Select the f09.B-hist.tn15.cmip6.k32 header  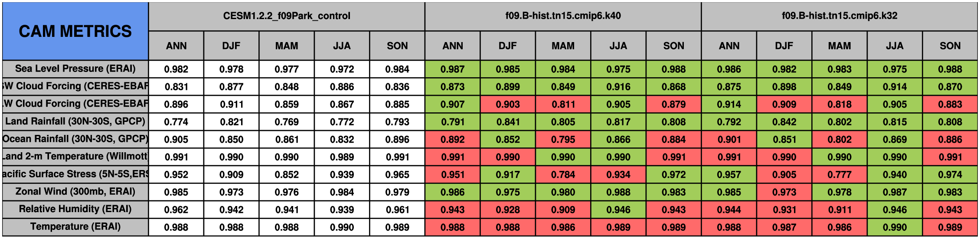[x=839, y=16]
